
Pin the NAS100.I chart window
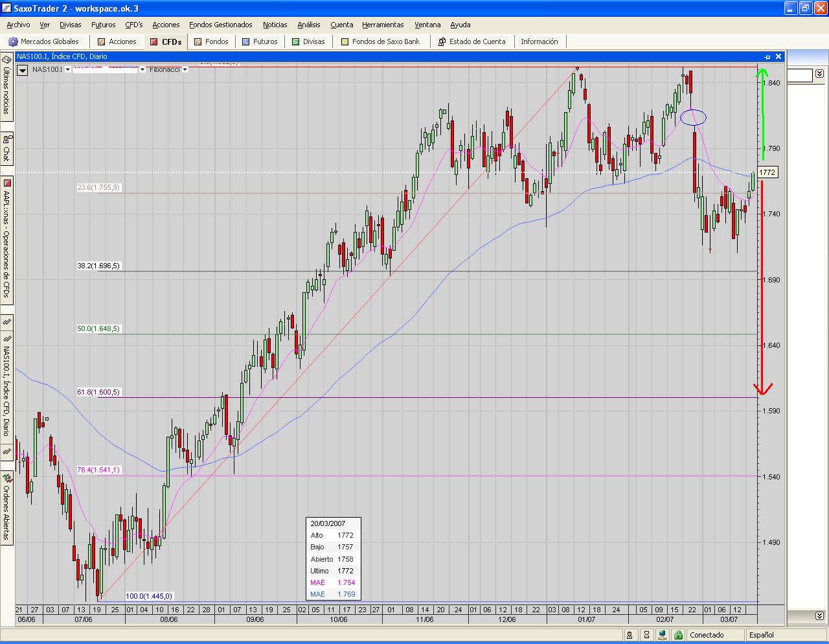pyautogui.click(x=767, y=57)
